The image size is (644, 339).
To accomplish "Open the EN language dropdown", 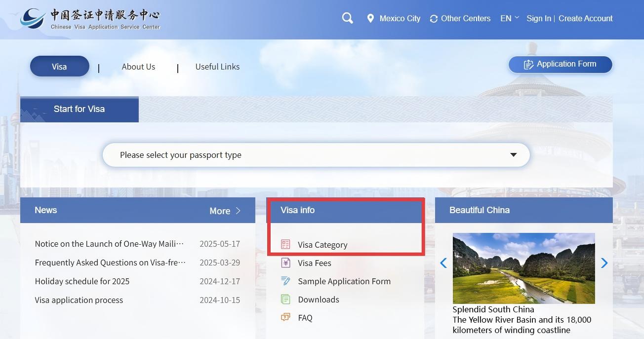I will point(509,18).
